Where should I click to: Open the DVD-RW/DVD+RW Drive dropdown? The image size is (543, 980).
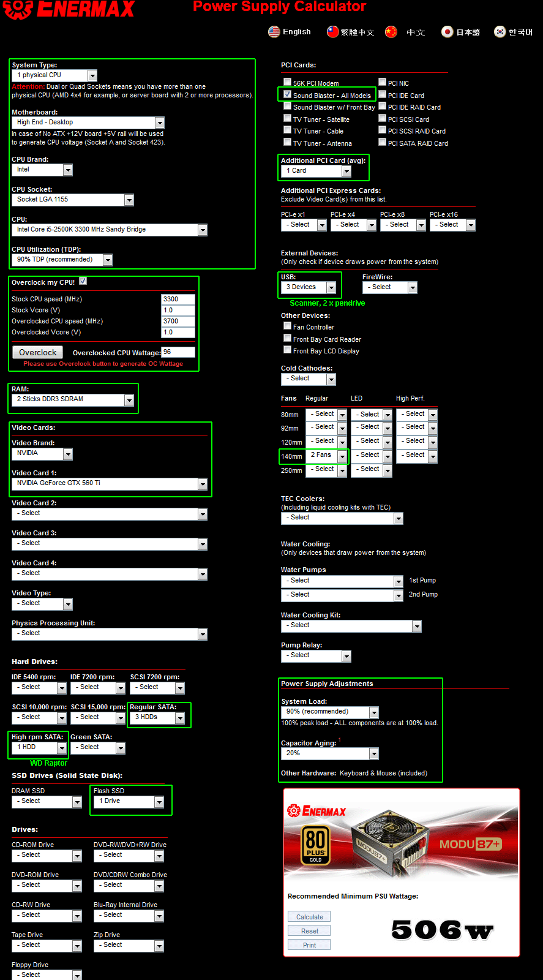coord(129,855)
